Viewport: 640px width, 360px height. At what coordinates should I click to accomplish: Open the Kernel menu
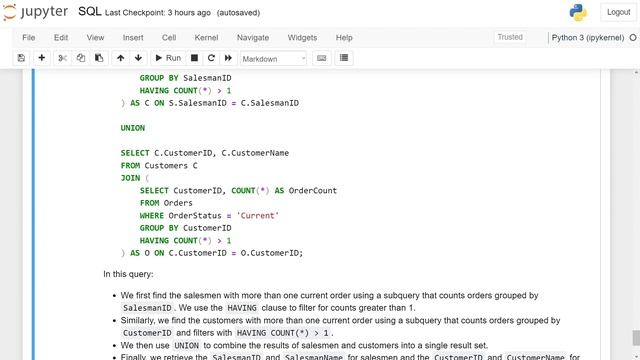click(206, 38)
